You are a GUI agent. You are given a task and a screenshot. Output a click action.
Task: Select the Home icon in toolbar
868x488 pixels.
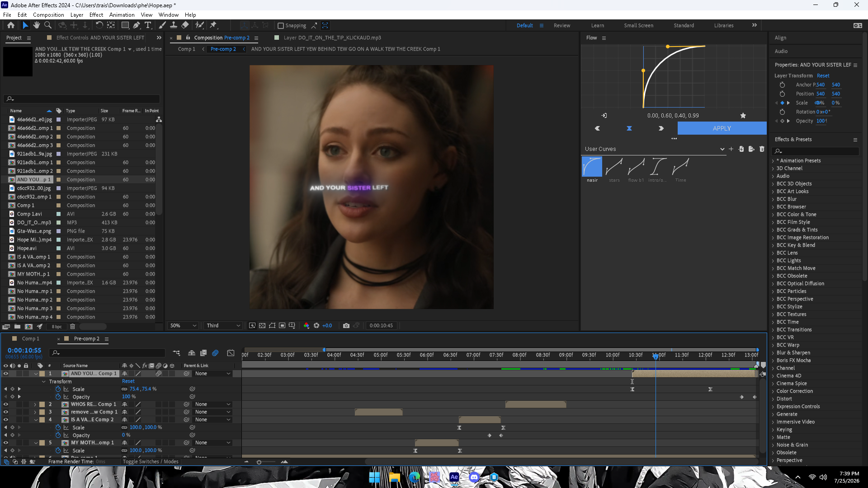11,25
